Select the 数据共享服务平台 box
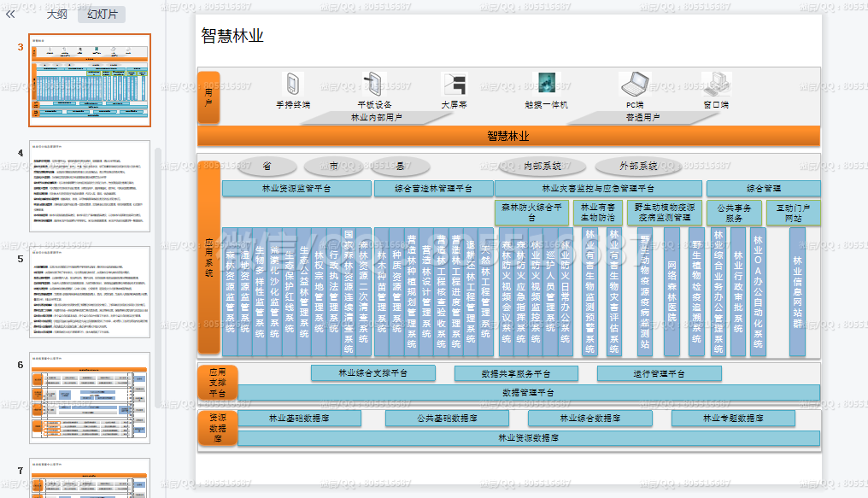 (x=516, y=374)
